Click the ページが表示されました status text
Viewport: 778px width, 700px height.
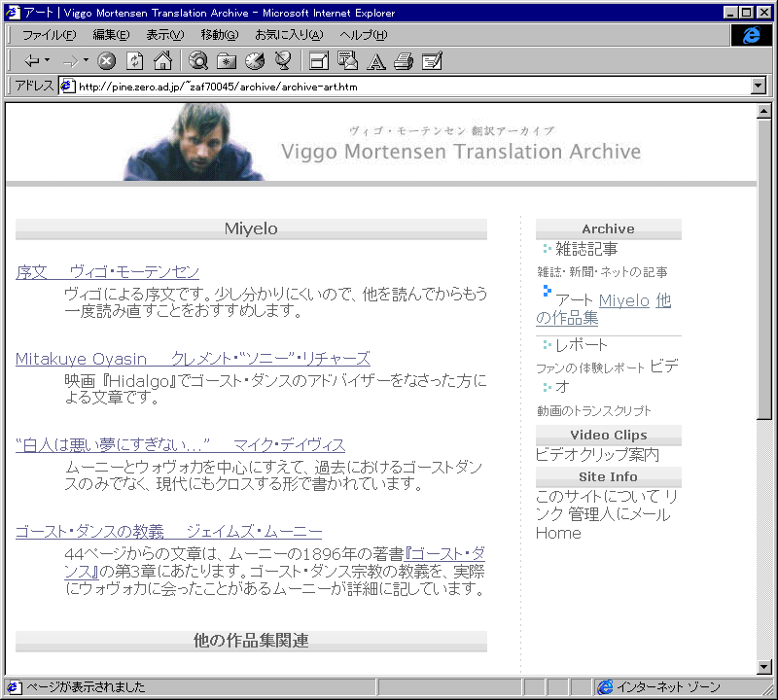click(86, 687)
